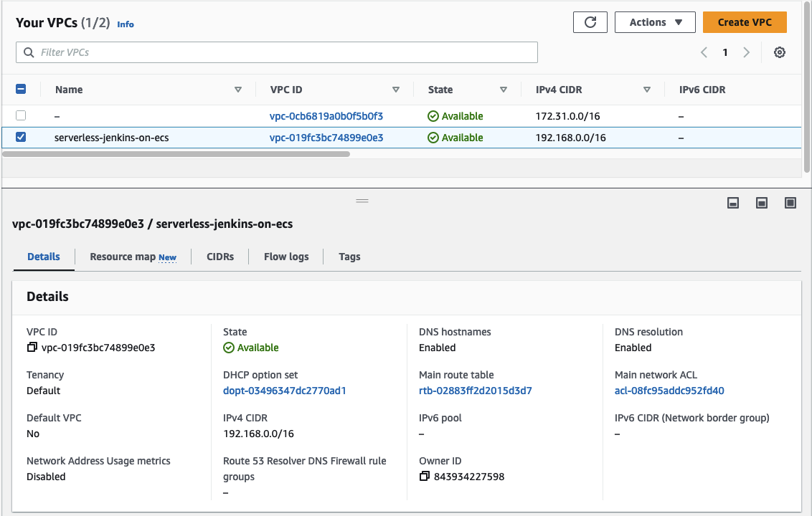
Task: Uncheck the serverless-jenkins-on-ecs row checkbox
Action: point(21,137)
